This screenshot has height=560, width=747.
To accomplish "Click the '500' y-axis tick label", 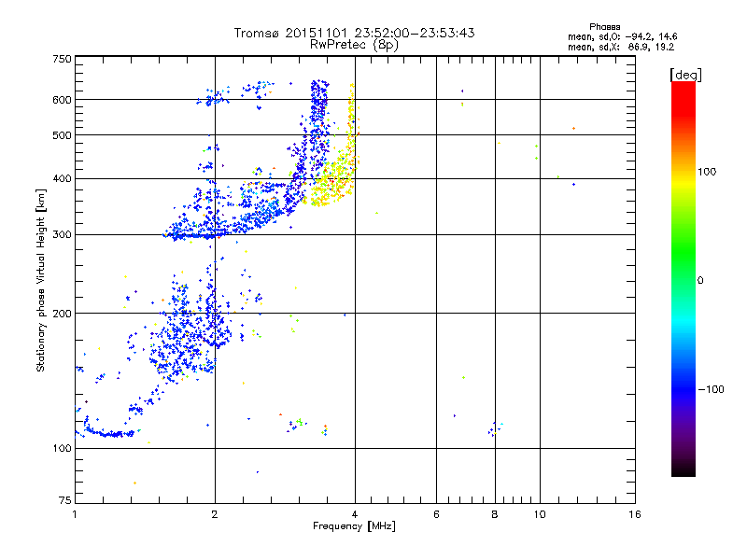I will (x=63, y=135).
